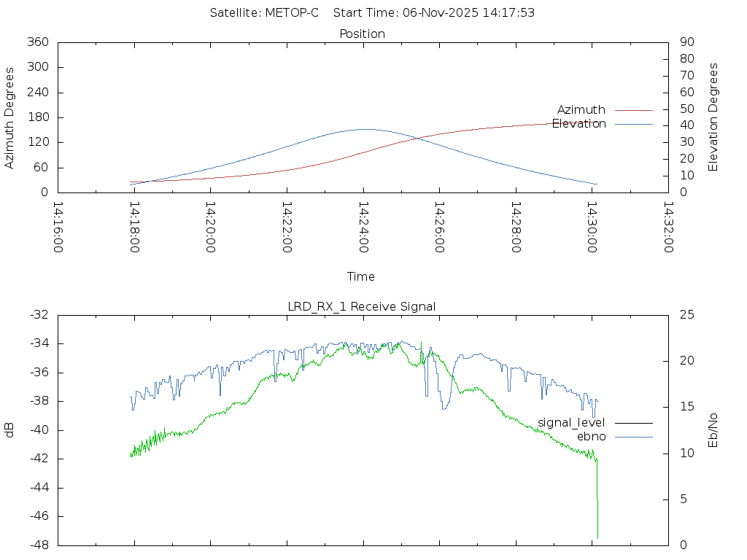This screenshot has height=560, width=747.
Task: Click the red Azimuth legend line sample
Action: tap(633, 109)
